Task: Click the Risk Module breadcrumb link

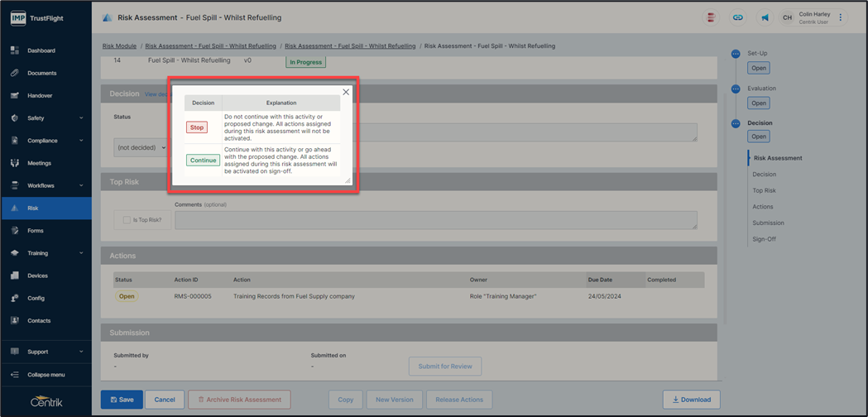Action: (120, 46)
